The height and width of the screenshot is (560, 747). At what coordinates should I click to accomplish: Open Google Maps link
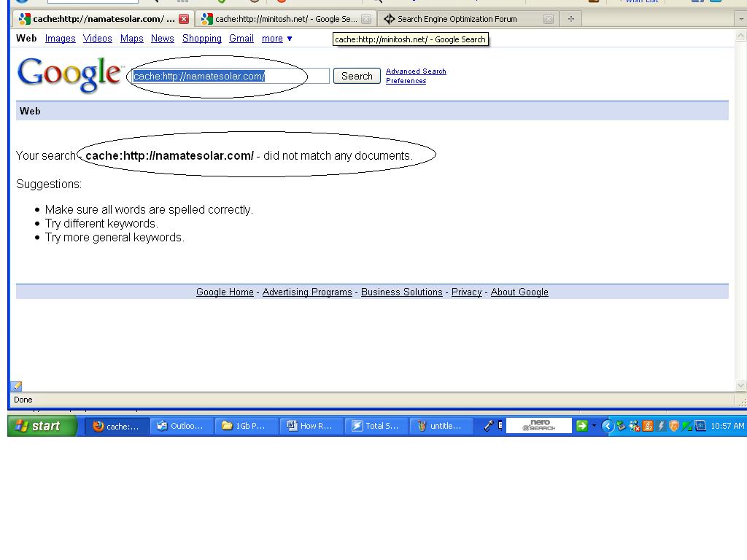click(x=131, y=38)
